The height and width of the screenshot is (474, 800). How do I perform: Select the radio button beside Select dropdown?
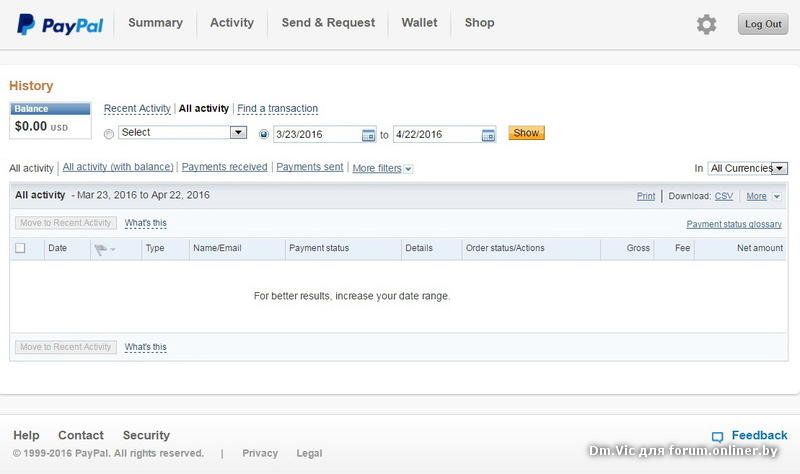[x=109, y=134]
